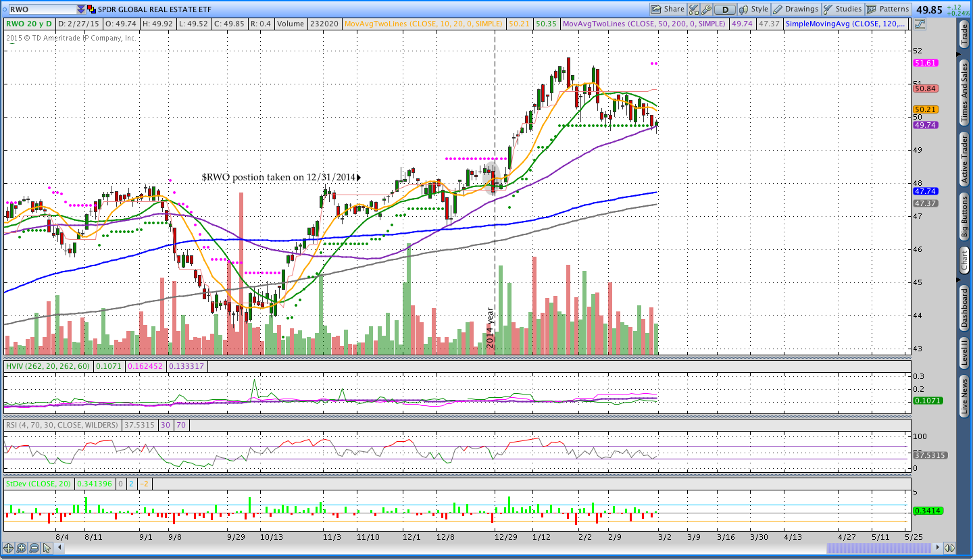Open the edit studies flask icon next to Share
The width and height of the screenshot is (973, 560).
693,9
